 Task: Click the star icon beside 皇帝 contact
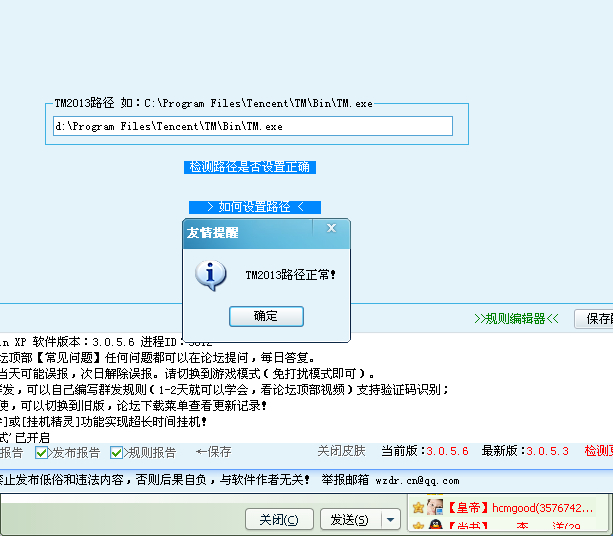[418, 508]
